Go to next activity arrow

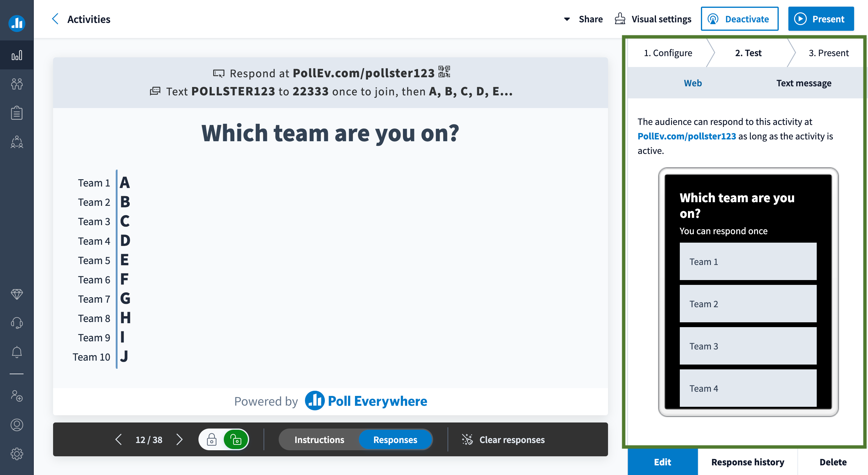pos(179,439)
